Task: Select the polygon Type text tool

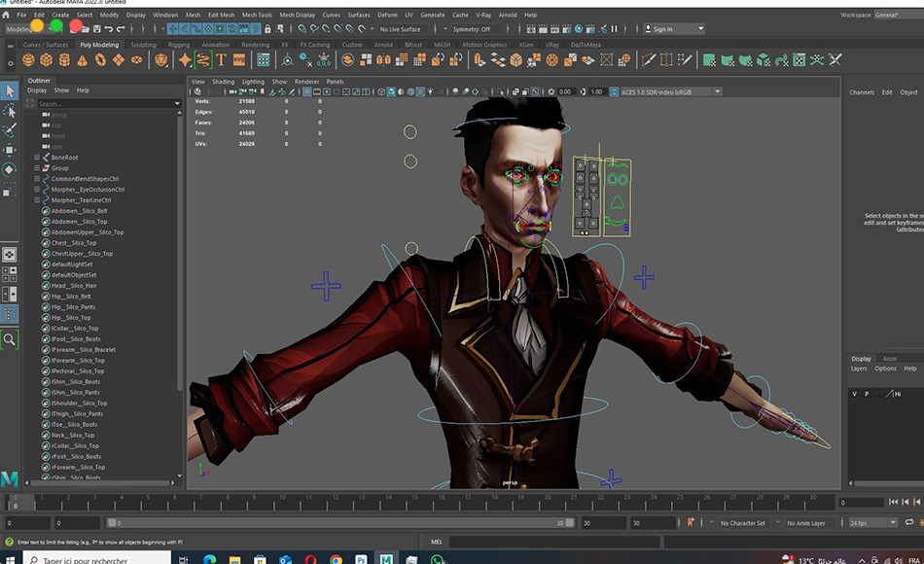Action: click(x=221, y=60)
